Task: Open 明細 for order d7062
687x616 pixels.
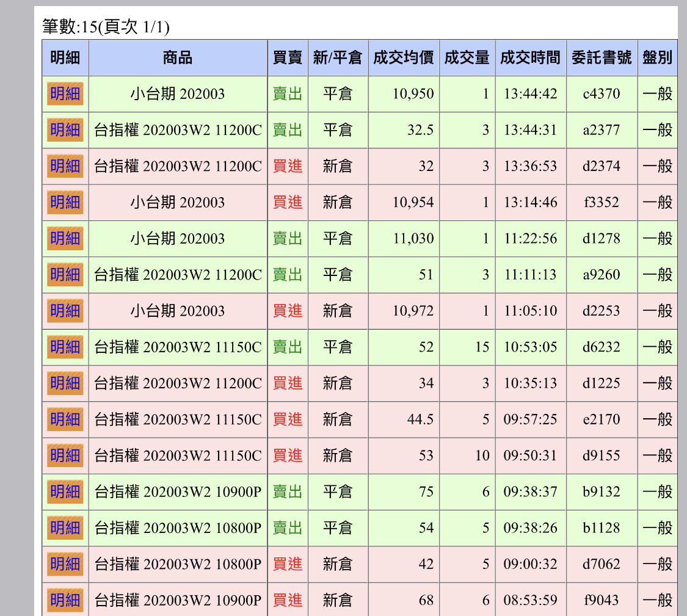Action: (65, 564)
